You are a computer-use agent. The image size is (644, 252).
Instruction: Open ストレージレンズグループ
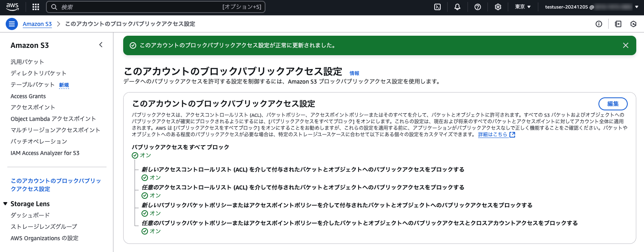44,226
